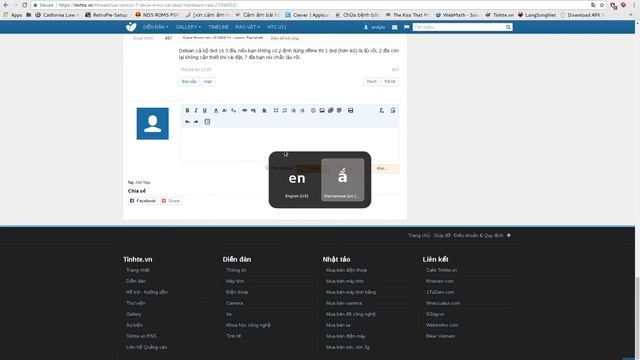This screenshot has height=360, width=640.
Task: Reload the page in Chrome
Action: pos(24,5)
